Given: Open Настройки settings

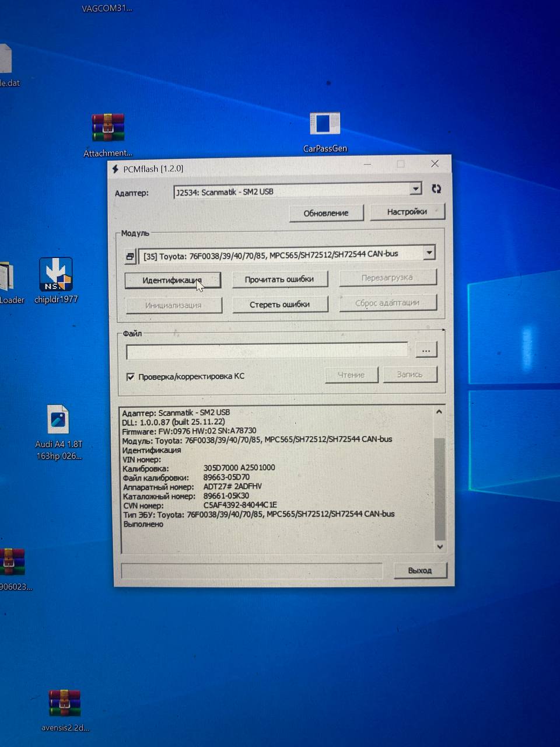Looking at the screenshot, I should click(407, 212).
